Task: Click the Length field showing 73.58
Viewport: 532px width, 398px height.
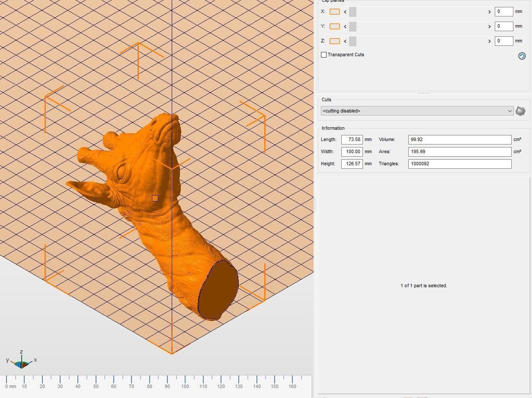Action: (352, 139)
